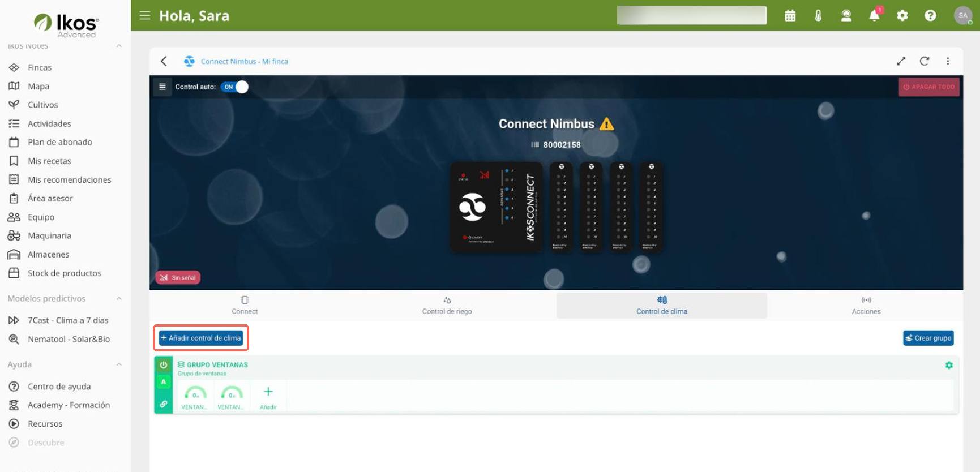Viewport: 980px width, 472px height.
Task: Open settings gear in top bar
Action: tap(902, 16)
